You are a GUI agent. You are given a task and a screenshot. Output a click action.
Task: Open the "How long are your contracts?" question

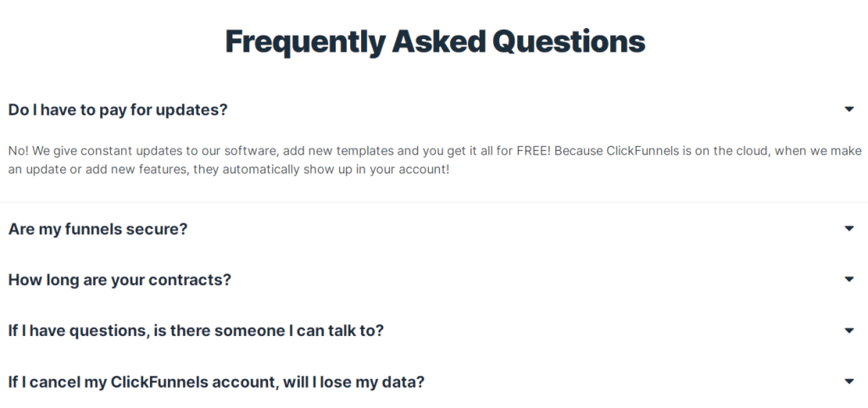(x=120, y=280)
